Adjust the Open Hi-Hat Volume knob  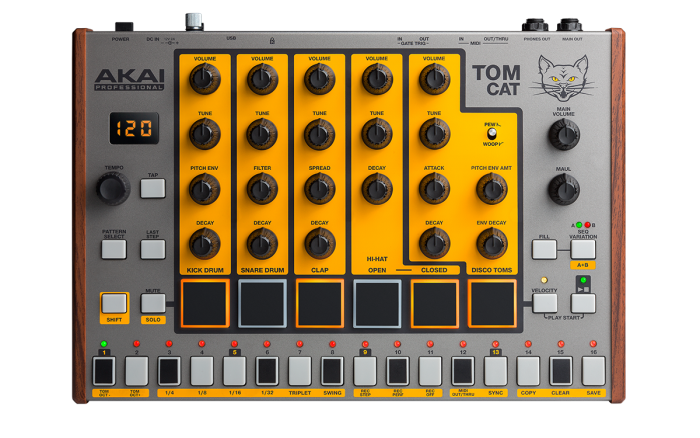point(377,79)
